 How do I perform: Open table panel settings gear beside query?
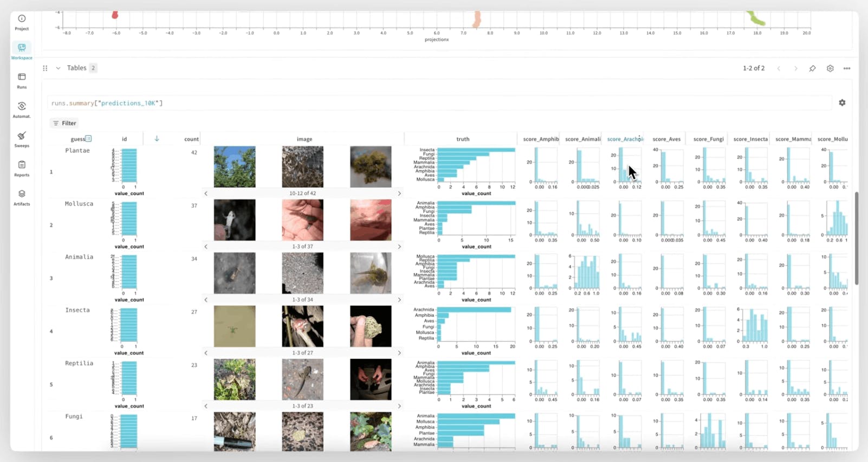pyautogui.click(x=842, y=102)
